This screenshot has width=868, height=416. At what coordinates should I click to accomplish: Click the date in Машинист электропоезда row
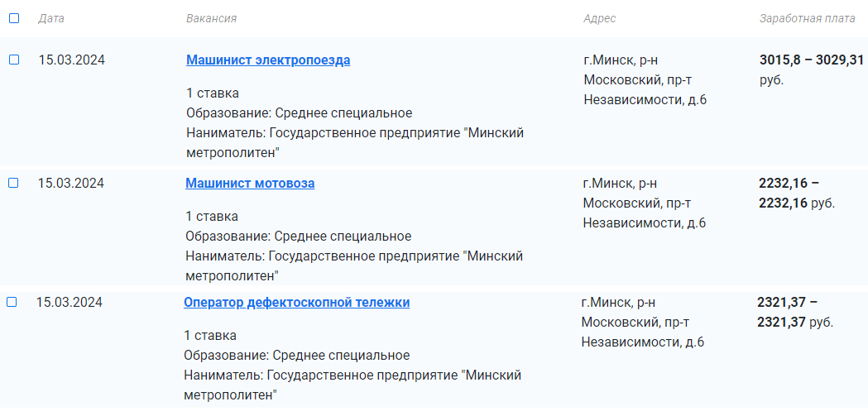coord(72,60)
